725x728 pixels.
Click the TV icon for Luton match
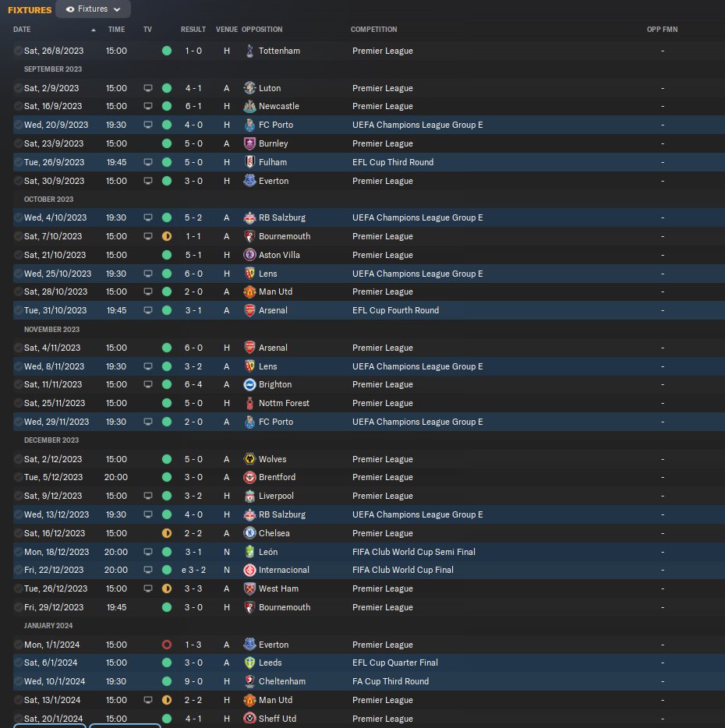147,88
